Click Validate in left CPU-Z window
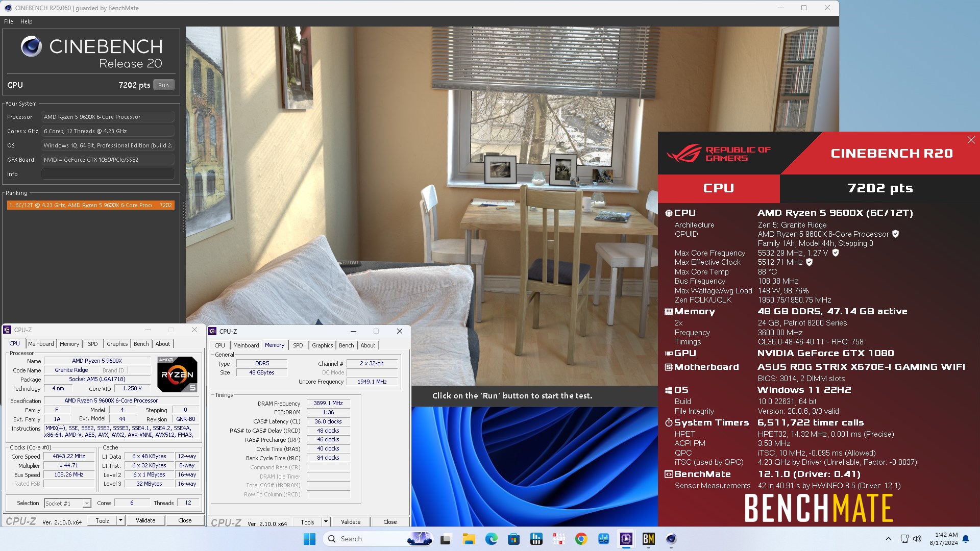The height and width of the screenshot is (551, 980). (145, 520)
